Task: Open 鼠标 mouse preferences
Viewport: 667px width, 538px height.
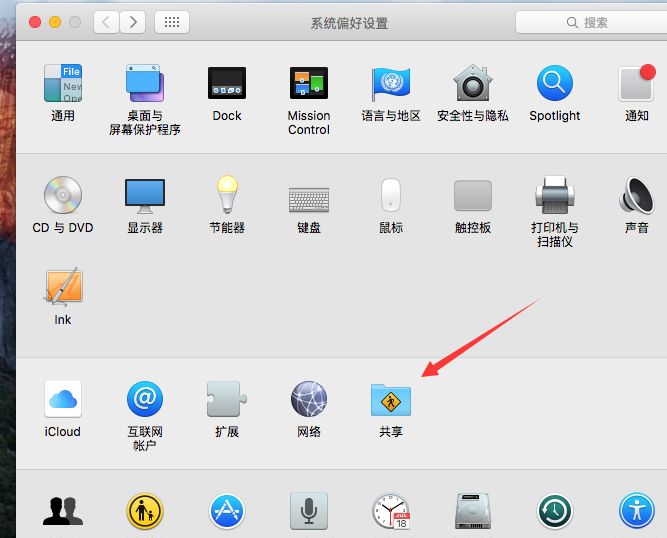Action: tap(391, 195)
